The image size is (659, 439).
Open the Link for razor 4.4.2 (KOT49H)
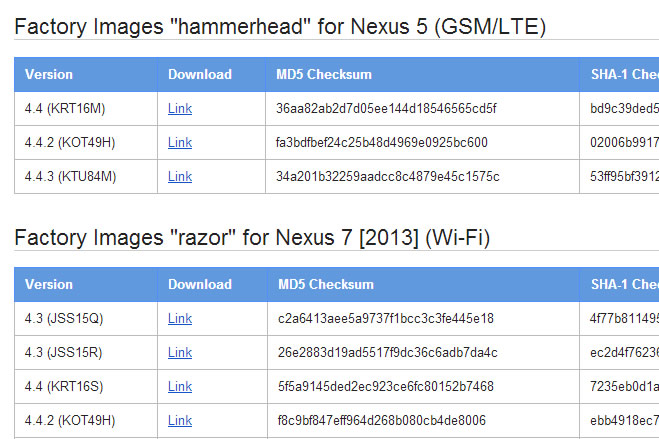coord(180,421)
